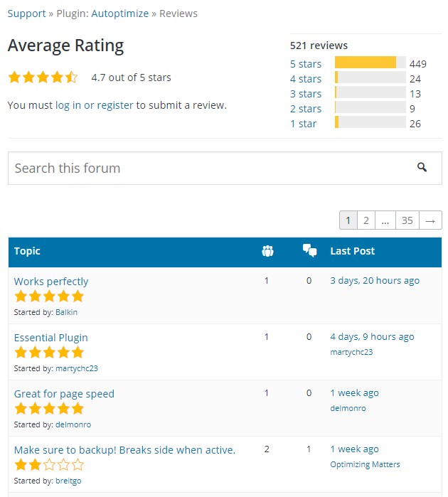
Task: Click the 26 review count
Action: [x=415, y=124]
